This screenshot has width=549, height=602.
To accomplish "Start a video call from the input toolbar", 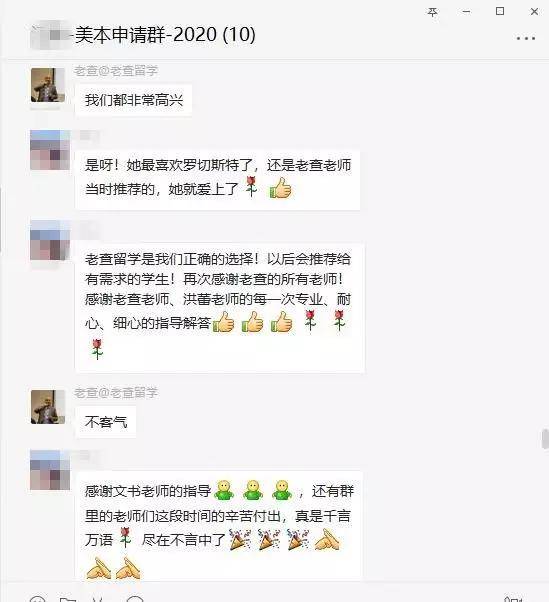I will pos(513,599).
